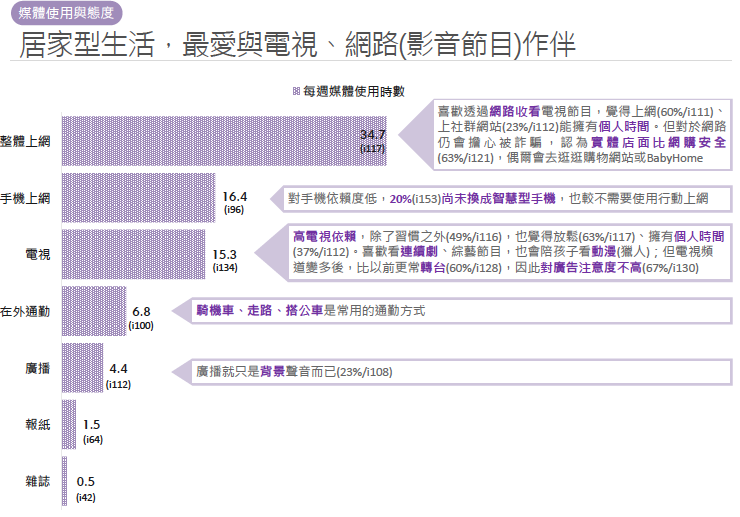Select the 手機上網 axis label
Image resolution: width=740 pixels, height=517 pixels.
[x=25, y=198]
